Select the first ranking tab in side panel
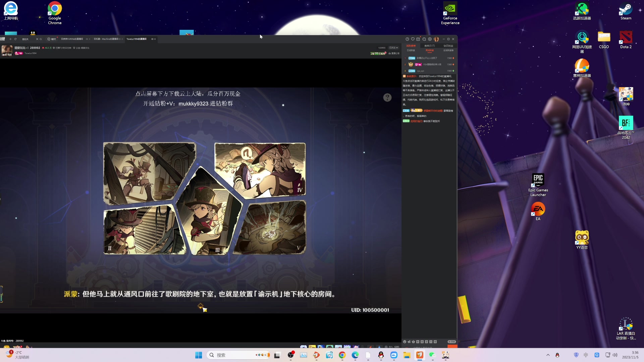The image size is (644, 362). tap(411, 46)
